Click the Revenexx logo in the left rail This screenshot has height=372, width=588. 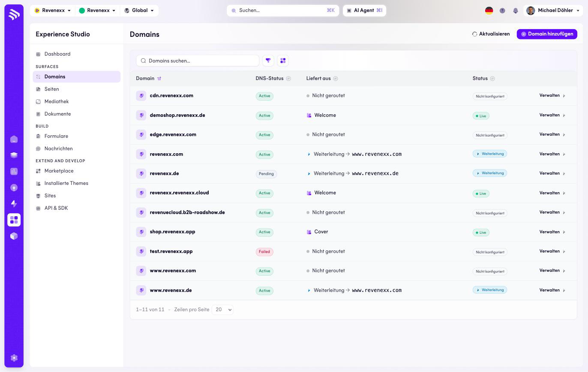(14, 14)
